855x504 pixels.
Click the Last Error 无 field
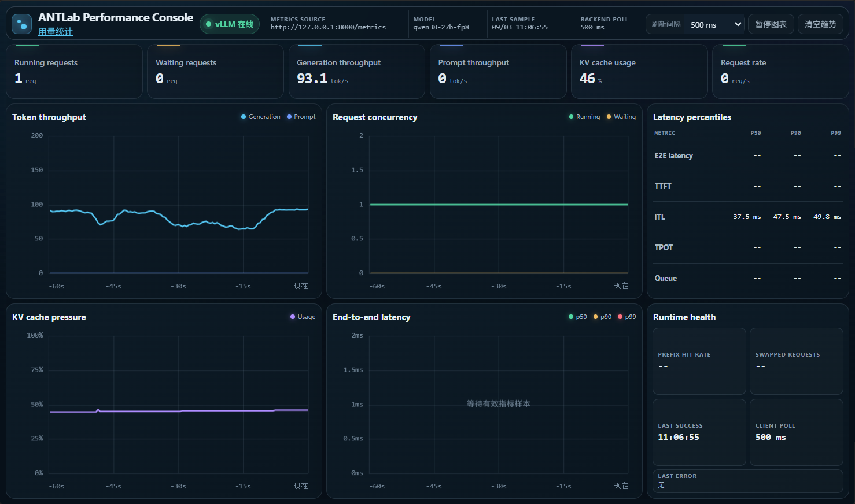coord(748,481)
